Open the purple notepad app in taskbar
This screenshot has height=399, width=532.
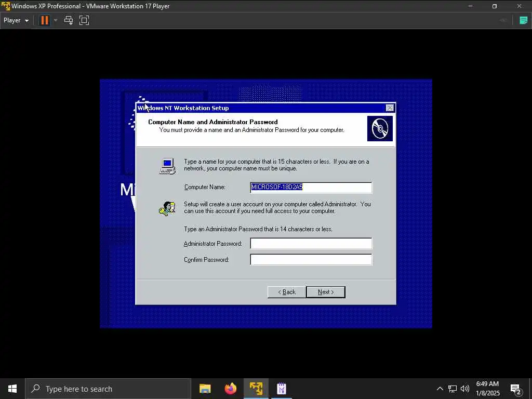tap(282, 389)
